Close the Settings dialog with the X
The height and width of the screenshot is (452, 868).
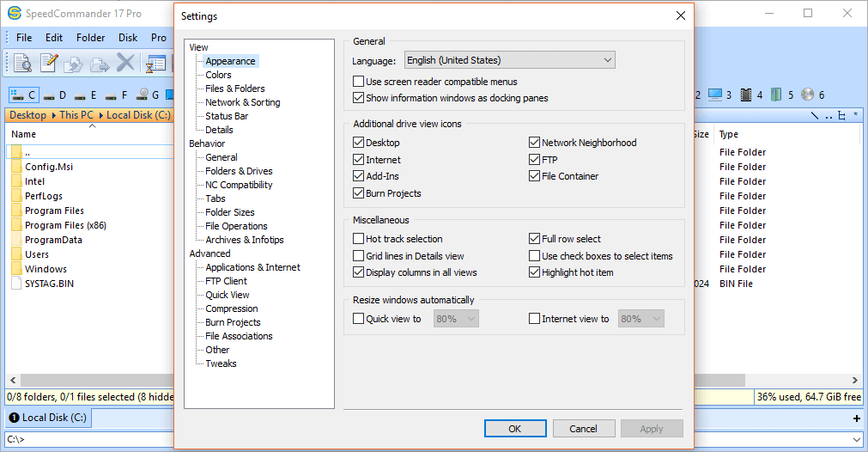click(x=680, y=15)
